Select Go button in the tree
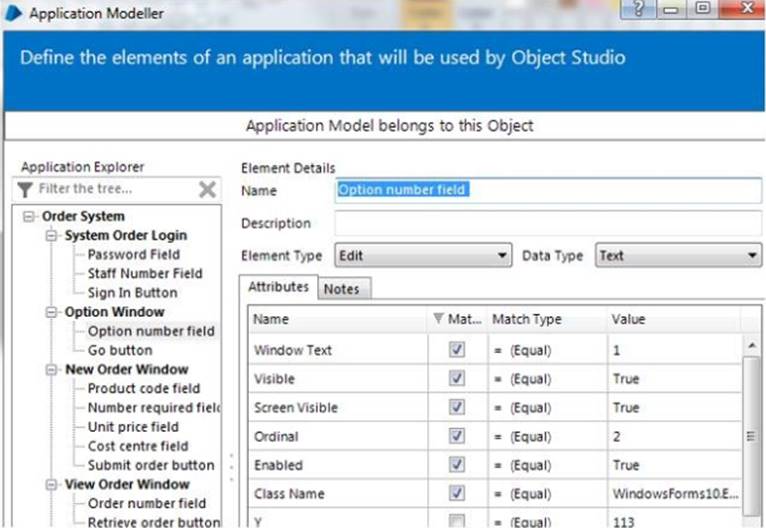The width and height of the screenshot is (766, 528). 120,350
